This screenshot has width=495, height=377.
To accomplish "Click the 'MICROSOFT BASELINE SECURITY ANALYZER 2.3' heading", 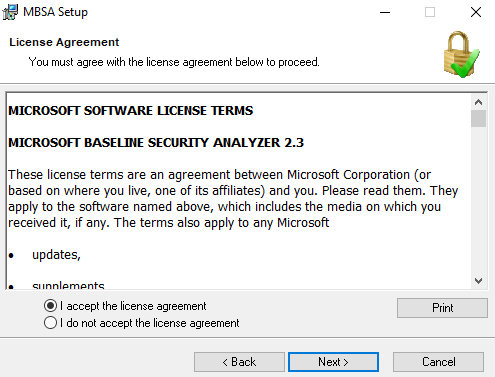I will [156, 143].
